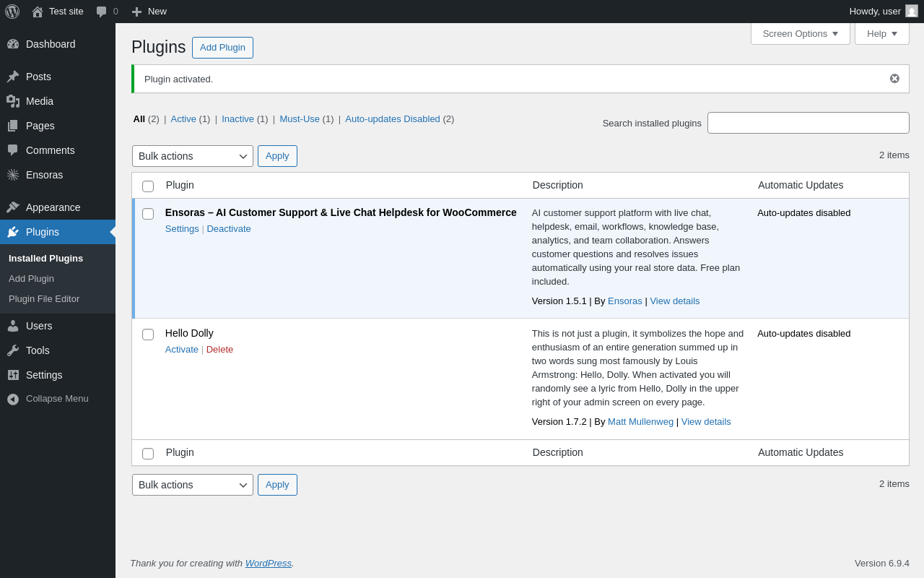
Task: Click the Dashboard gauge icon
Action: pos(13,44)
